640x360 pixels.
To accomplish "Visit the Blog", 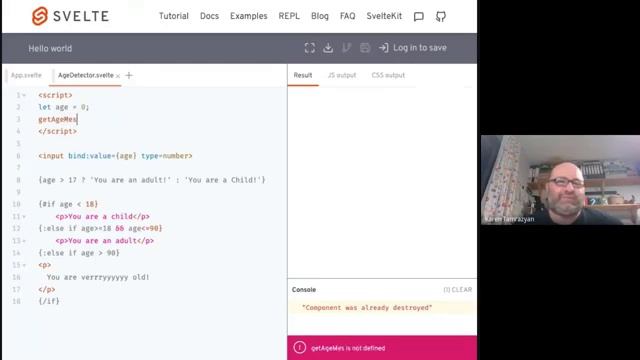I will pyautogui.click(x=320, y=16).
